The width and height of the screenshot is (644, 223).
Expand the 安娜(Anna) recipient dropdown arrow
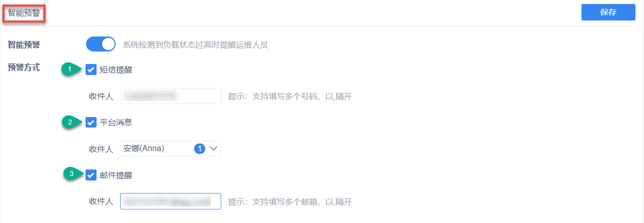pos(213,148)
